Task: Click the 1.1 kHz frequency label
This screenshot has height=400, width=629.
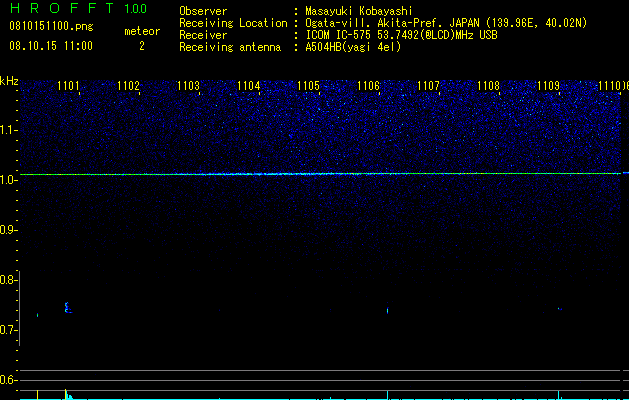Action: (8, 130)
